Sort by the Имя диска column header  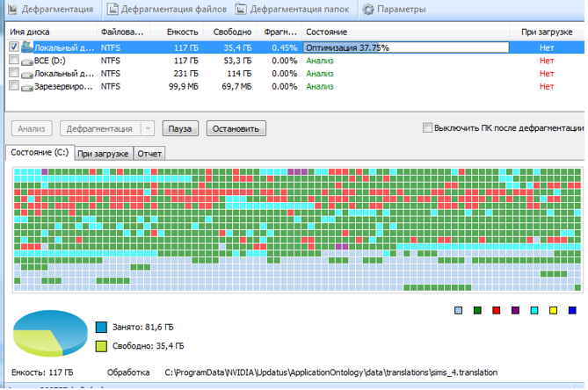click(51, 32)
